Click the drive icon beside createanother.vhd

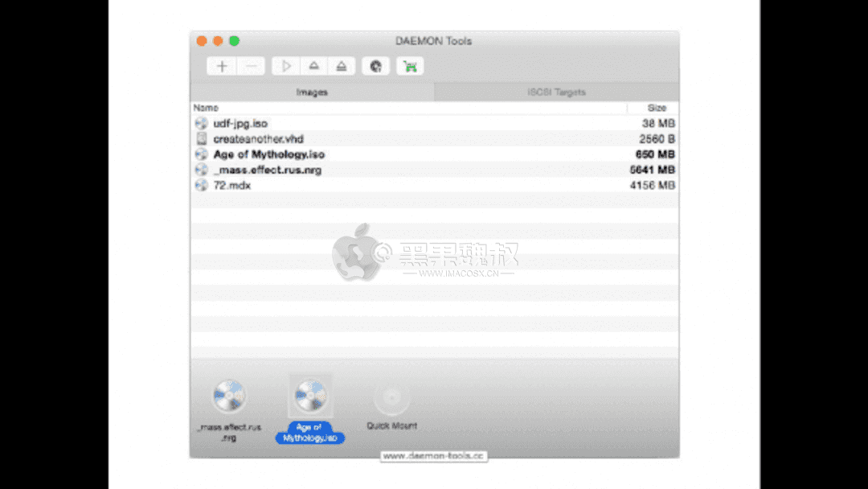click(201, 138)
